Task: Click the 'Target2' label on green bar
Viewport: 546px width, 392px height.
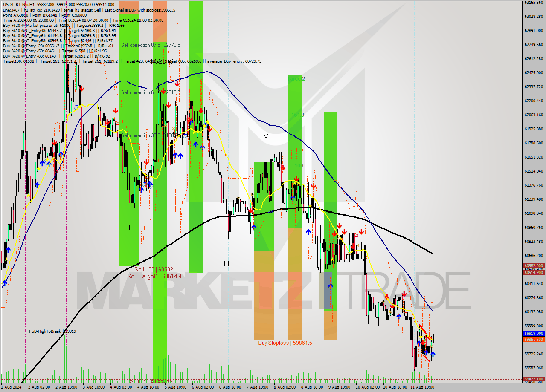Action: click(x=297, y=79)
